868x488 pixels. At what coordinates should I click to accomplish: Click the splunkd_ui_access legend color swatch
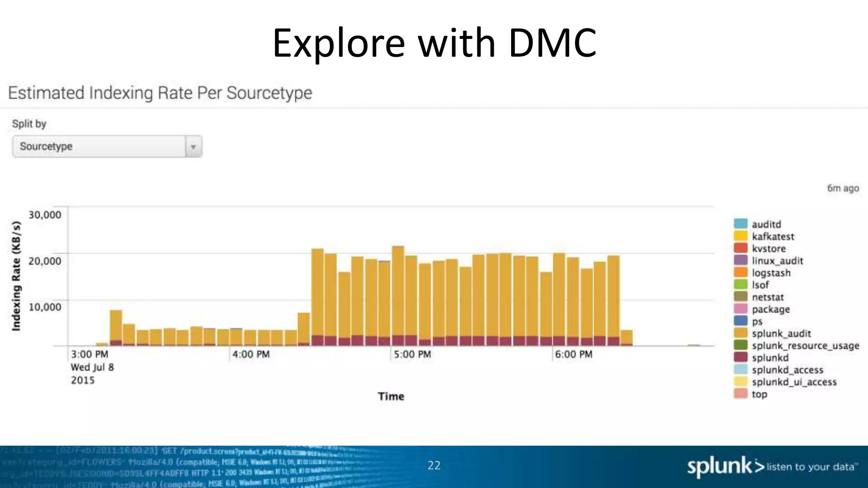click(x=740, y=381)
